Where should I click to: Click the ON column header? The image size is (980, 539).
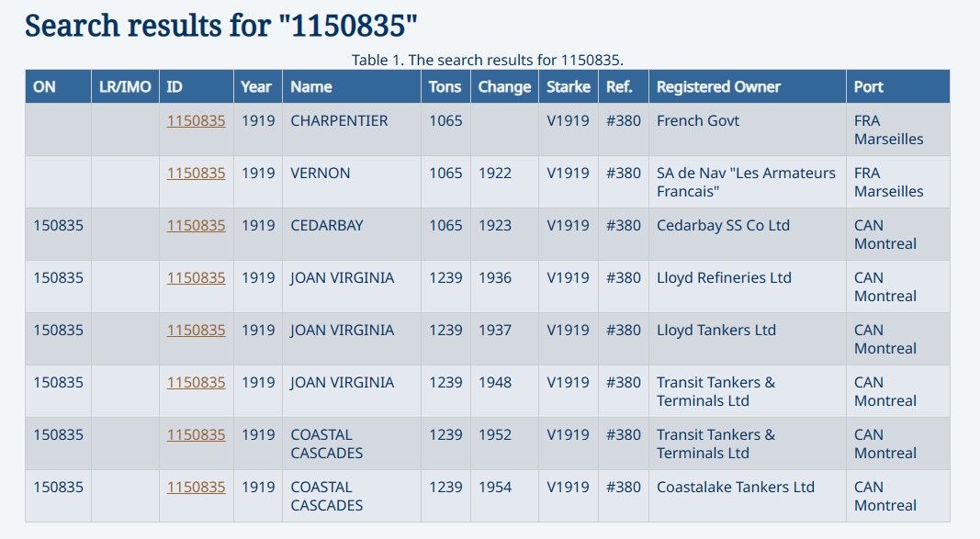(x=44, y=86)
